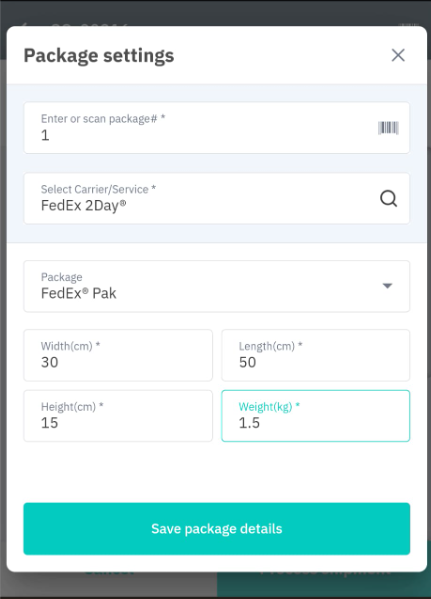Select the Height(cm) input field
The image size is (431, 599).
(x=118, y=416)
